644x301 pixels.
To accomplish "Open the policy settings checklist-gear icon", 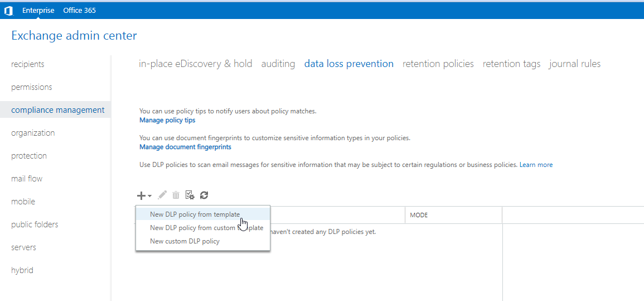I will click(190, 195).
